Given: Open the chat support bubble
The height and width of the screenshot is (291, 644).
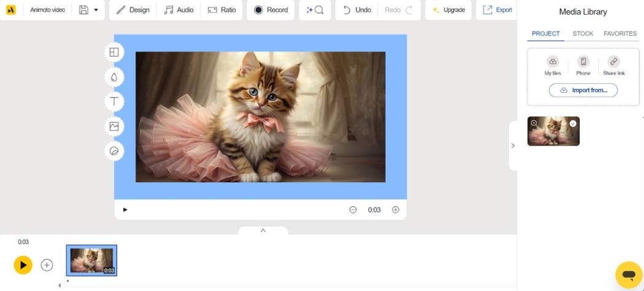Looking at the screenshot, I should coord(629,274).
